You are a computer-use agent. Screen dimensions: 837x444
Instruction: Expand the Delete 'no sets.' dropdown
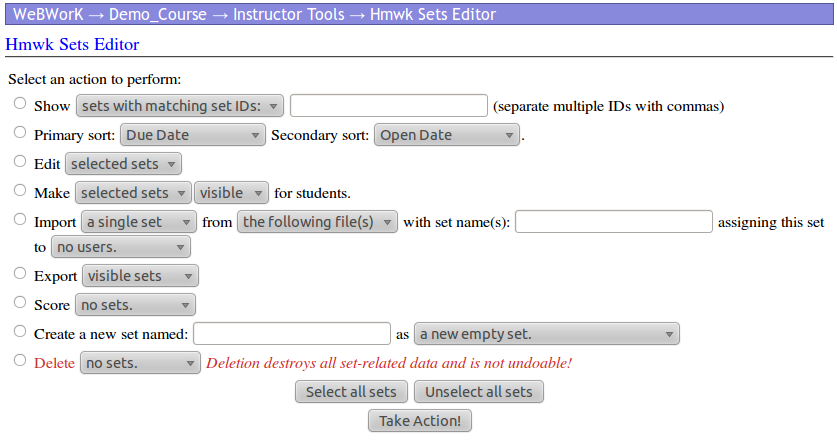point(140,363)
